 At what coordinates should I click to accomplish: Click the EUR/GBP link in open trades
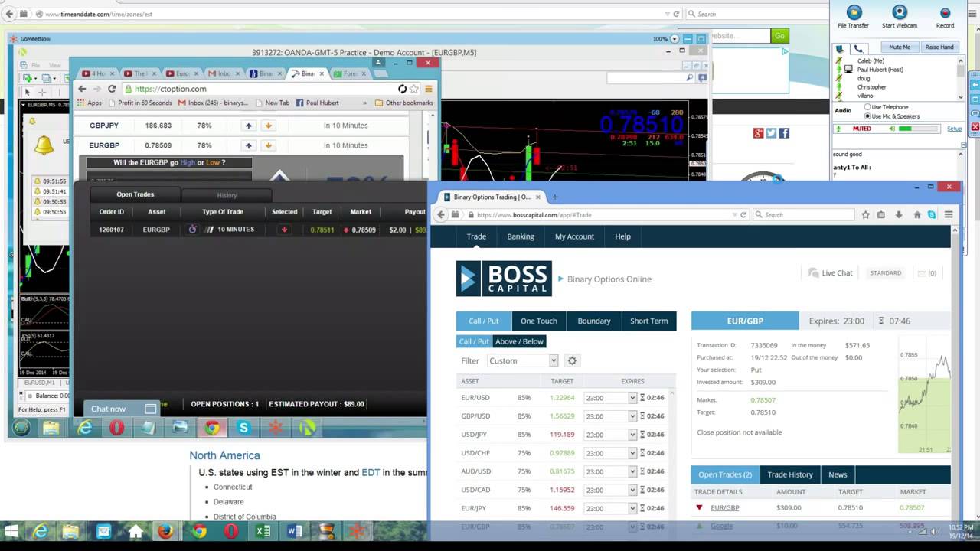724,507
